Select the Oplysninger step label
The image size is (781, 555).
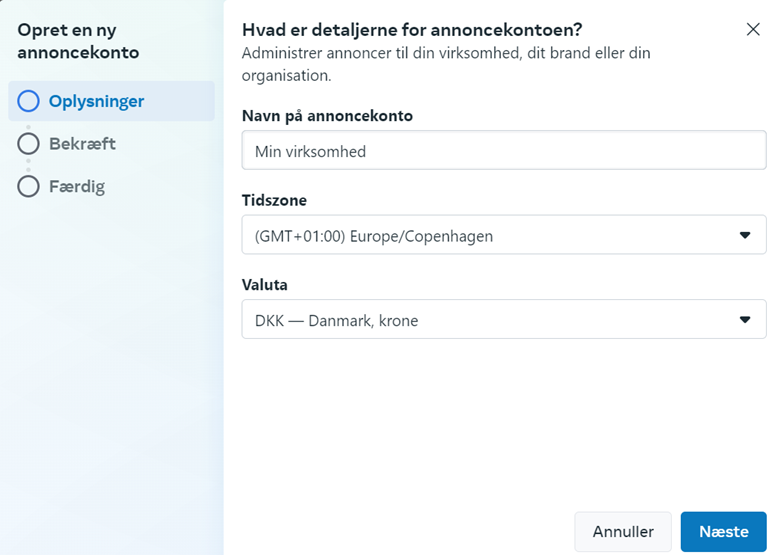[96, 101]
